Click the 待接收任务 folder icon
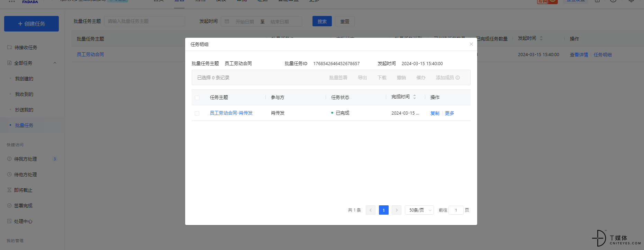The image size is (644, 250). tap(9, 47)
